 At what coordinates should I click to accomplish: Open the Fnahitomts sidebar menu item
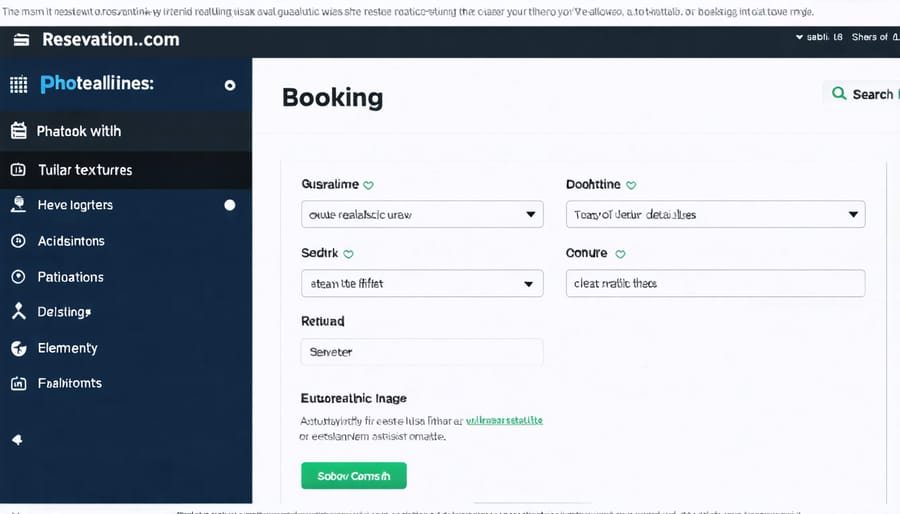click(69, 383)
